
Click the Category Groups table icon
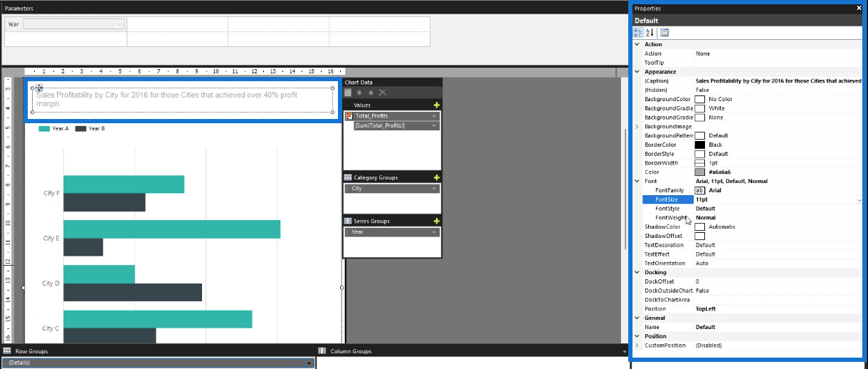pyautogui.click(x=348, y=177)
